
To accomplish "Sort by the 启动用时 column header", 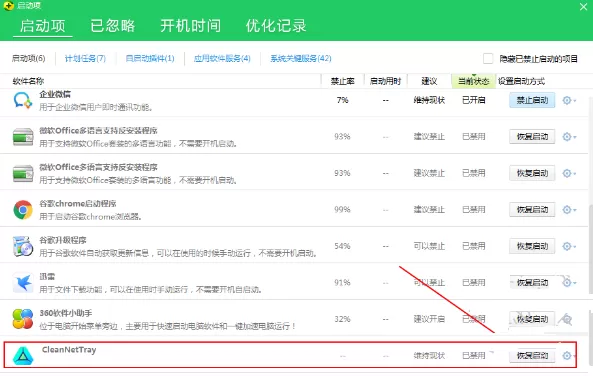I will point(385,81).
